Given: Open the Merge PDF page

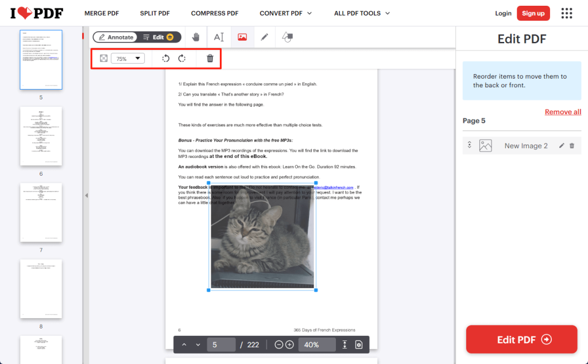Looking at the screenshot, I should click(x=103, y=13).
